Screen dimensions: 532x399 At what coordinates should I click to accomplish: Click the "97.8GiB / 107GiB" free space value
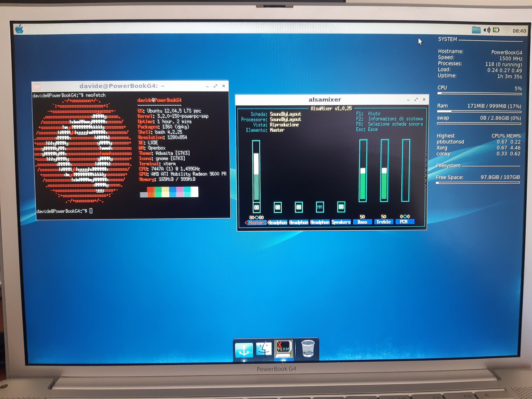[500, 177]
